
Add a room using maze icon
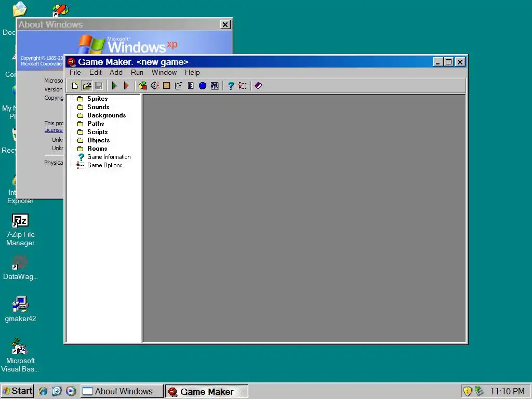click(215, 86)
